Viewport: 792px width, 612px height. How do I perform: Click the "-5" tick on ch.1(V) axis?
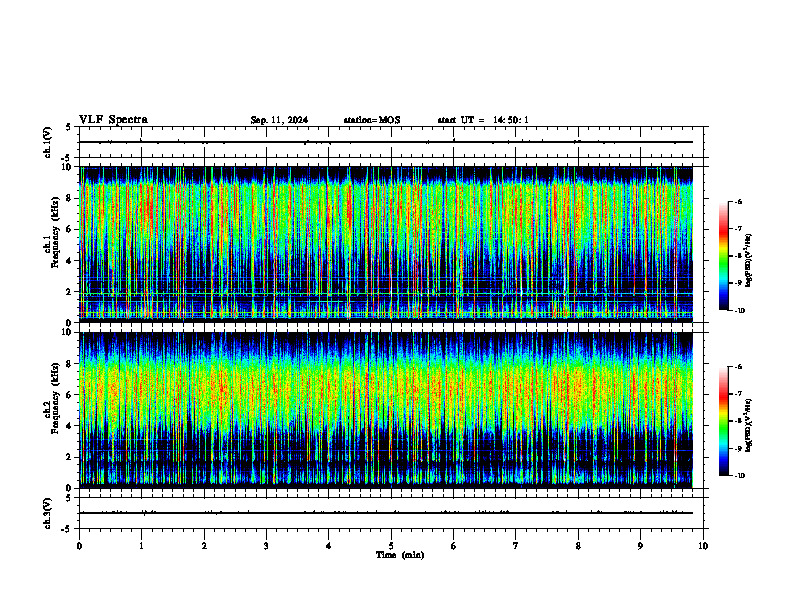67,158
